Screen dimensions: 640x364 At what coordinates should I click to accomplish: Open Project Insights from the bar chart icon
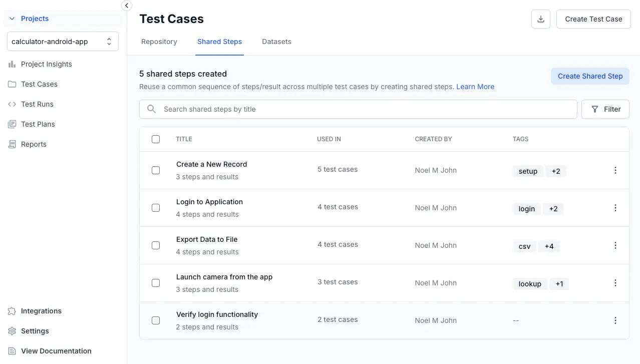(12, 64)
